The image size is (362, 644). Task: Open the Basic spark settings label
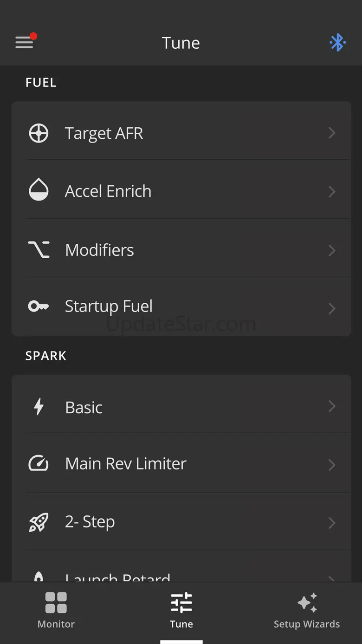tap(84, 407)
